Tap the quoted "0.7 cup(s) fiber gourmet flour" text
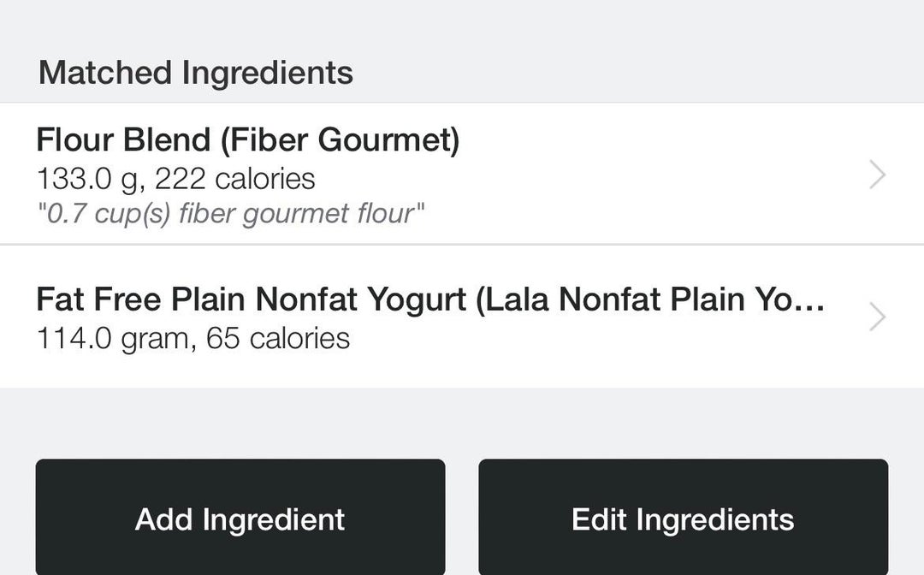The width and height of the screenshot is (924, 575). click(x=230, y=213)
